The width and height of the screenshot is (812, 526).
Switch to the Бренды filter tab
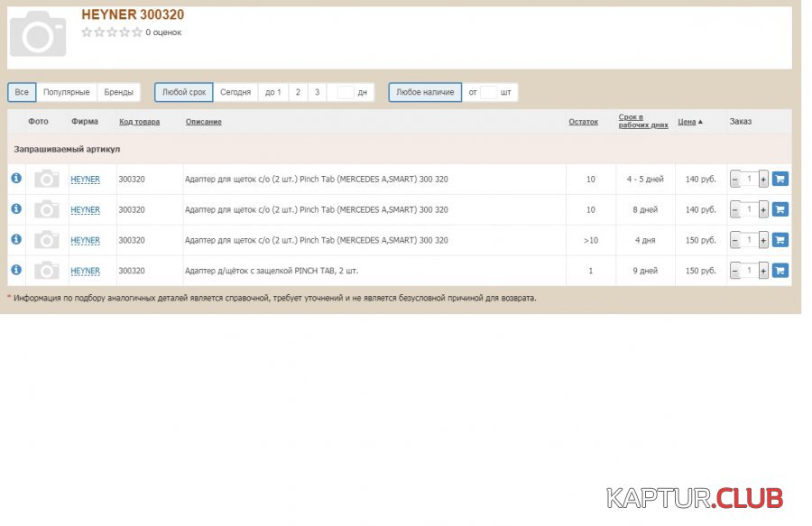click(x=118, y=92)
